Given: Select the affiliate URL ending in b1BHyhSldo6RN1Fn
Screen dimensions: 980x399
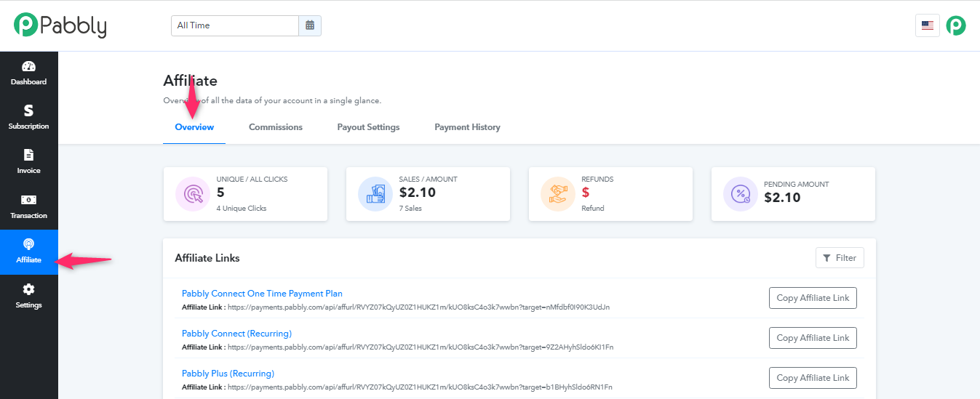Looking at the screenshot, I should (x=420, y=387).
